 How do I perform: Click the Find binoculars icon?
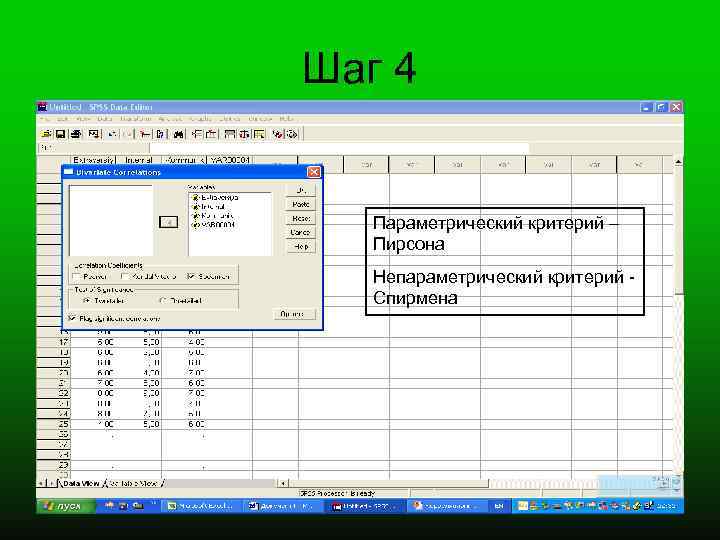coord(179,134)
